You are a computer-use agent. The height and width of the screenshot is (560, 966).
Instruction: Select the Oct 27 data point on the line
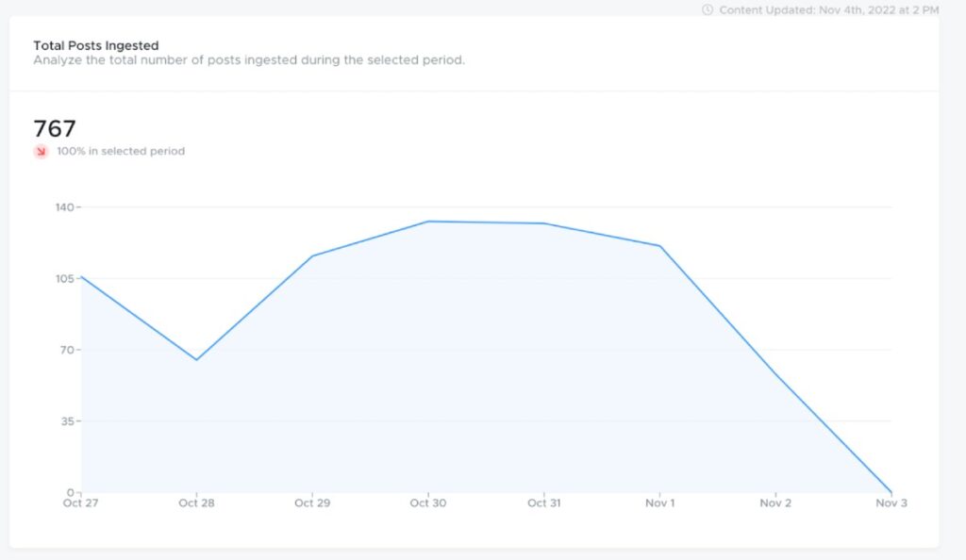tap(81, 277)
